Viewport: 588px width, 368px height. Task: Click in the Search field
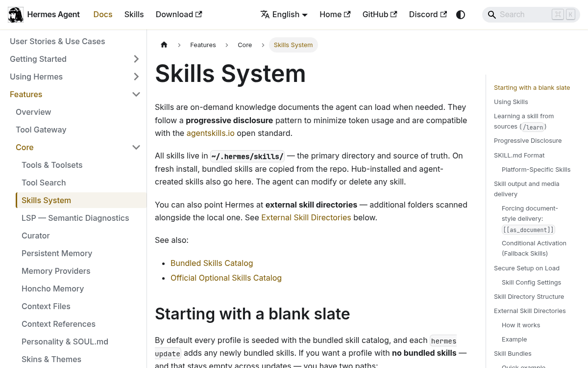point(531,15)
